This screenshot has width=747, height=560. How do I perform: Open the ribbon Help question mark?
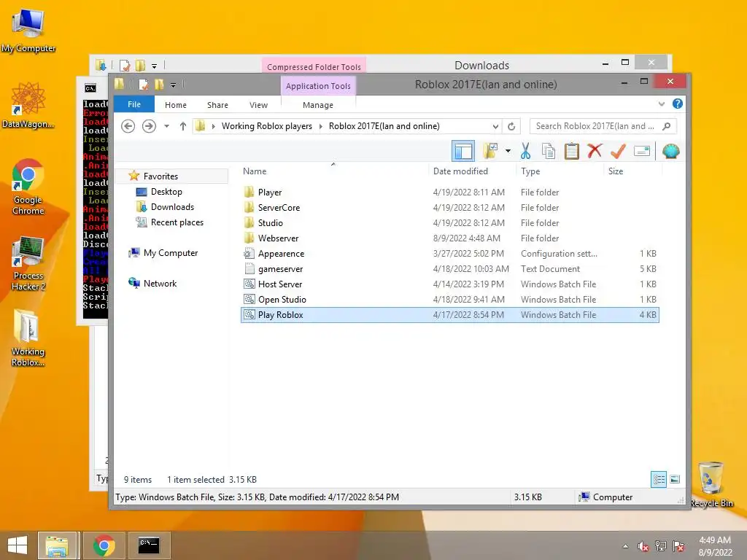pyautogui.click(x=678, y=104)
